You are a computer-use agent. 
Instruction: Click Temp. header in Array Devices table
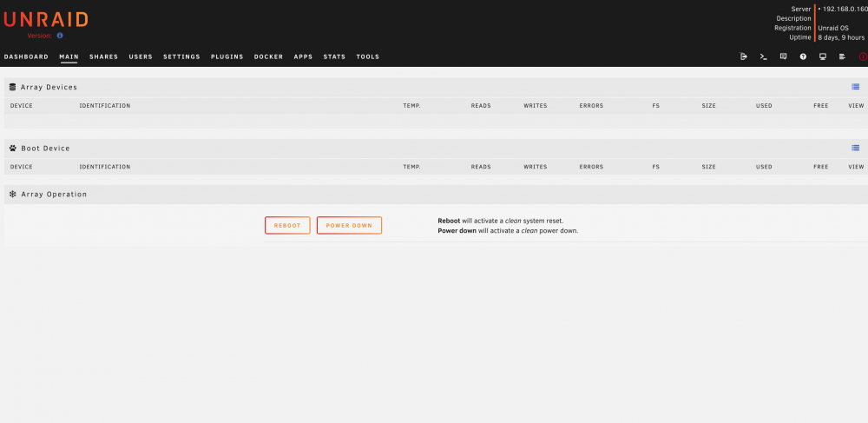point(411,106)
